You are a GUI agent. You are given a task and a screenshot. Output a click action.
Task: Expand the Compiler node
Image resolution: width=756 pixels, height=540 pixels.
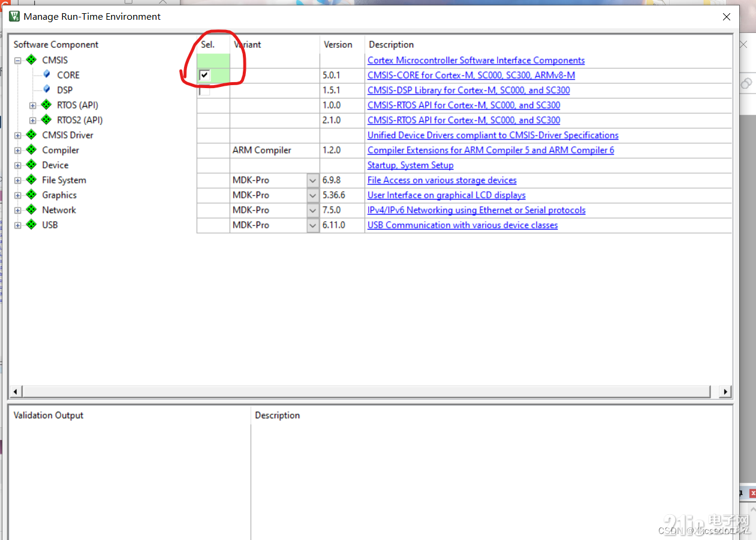[x=17, y=150]
